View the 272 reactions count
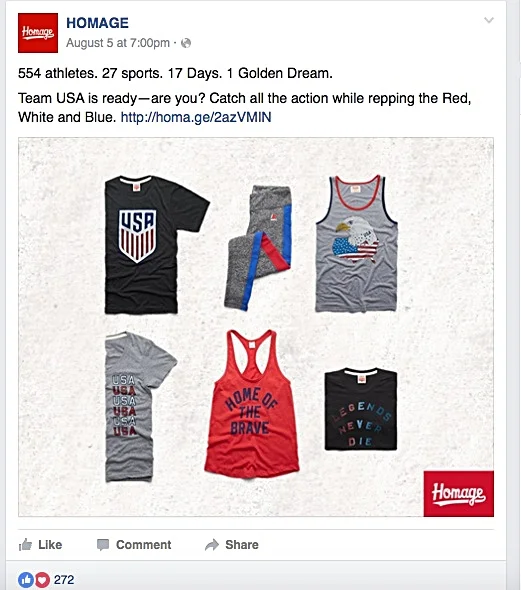 [64, 580]
